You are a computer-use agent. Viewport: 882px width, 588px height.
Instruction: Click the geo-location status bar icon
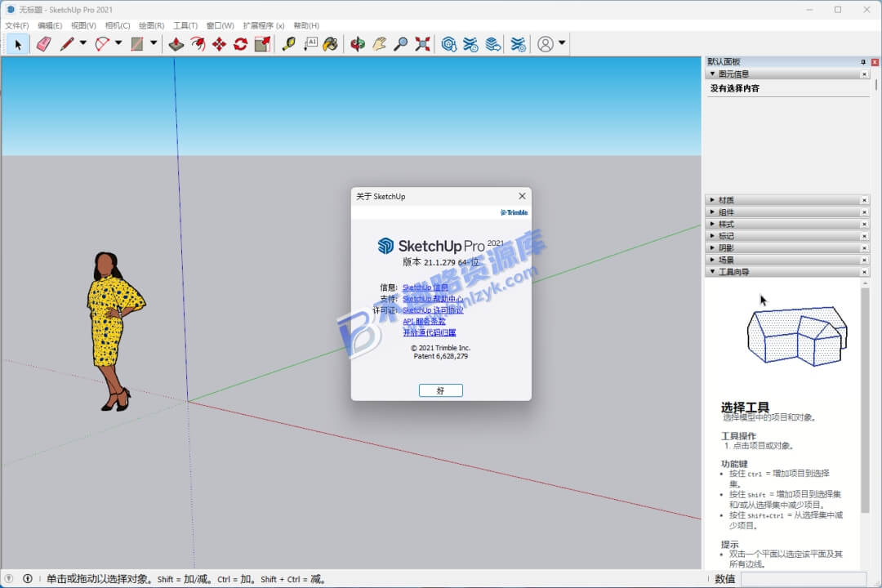click(8, 578)
